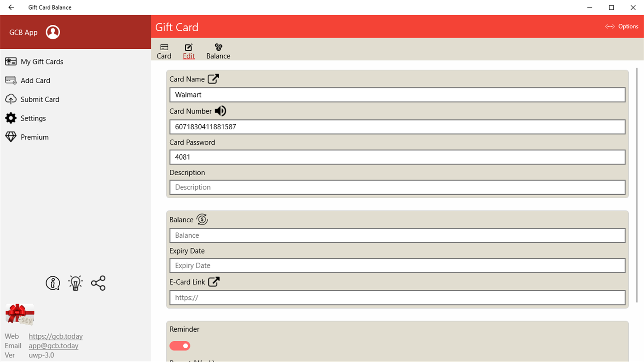Open the gcb.today website link

(x=55, y=336)
